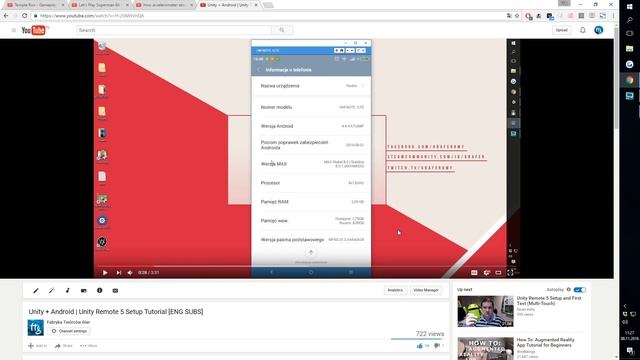The width and height of the screenshot is (640, 360).
Task: Click the red circle extension icon
Action: coord(529,16)
